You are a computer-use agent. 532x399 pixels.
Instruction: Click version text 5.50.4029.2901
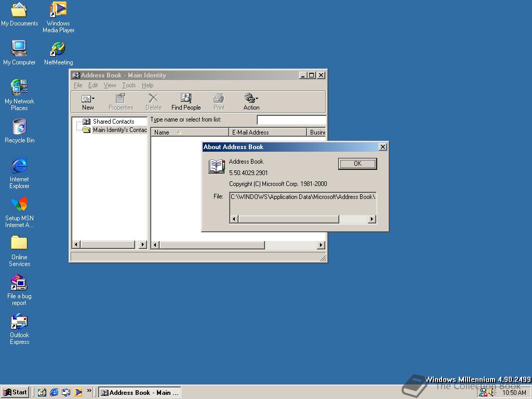pyautogui.click(x=248, y=172)
